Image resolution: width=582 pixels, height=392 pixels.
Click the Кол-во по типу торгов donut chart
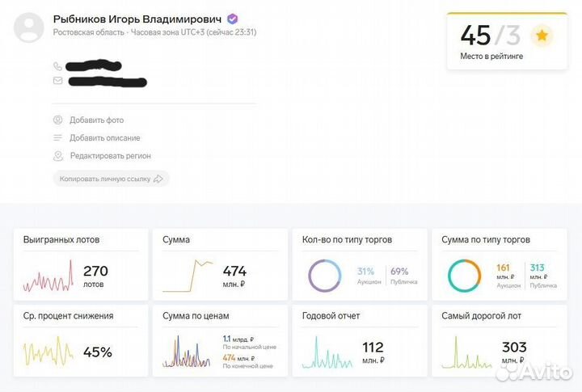click(x=325, y=276)
